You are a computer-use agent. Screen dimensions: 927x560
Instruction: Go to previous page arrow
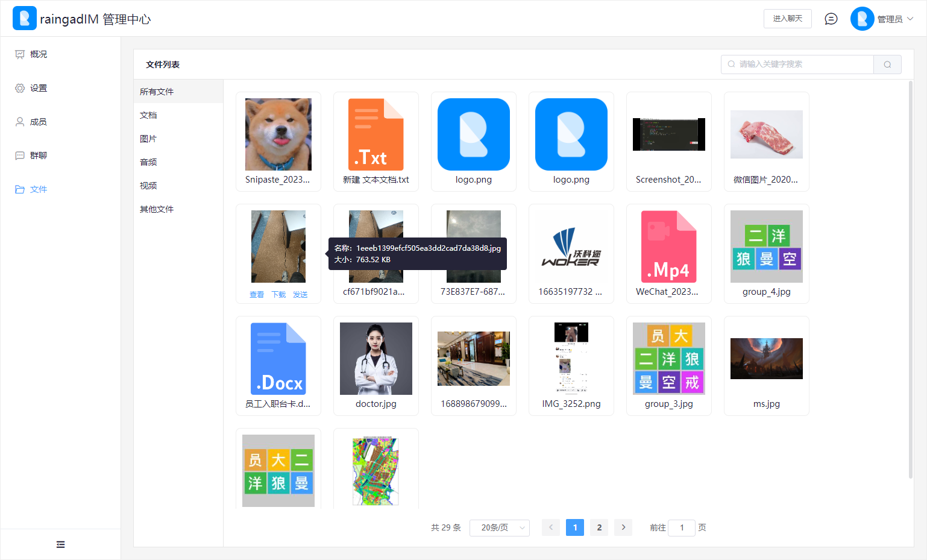pos(551,527)
